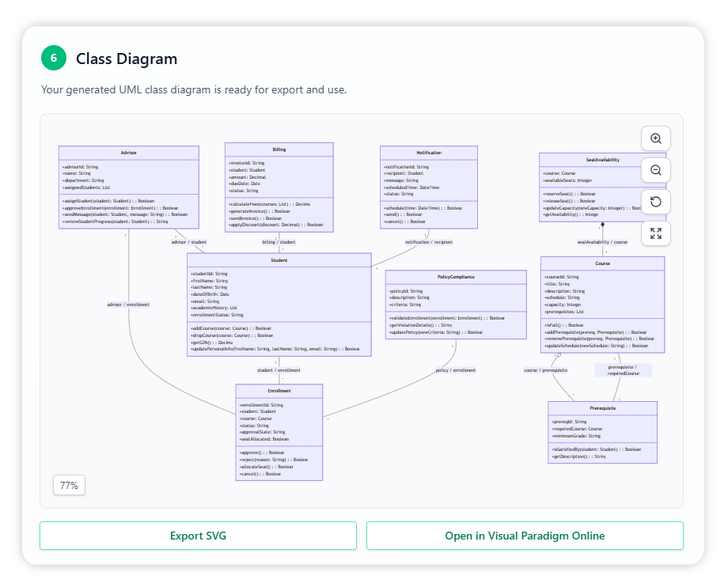
Task: Select the PolicyCompliance class header
Action: pos(455,277)
